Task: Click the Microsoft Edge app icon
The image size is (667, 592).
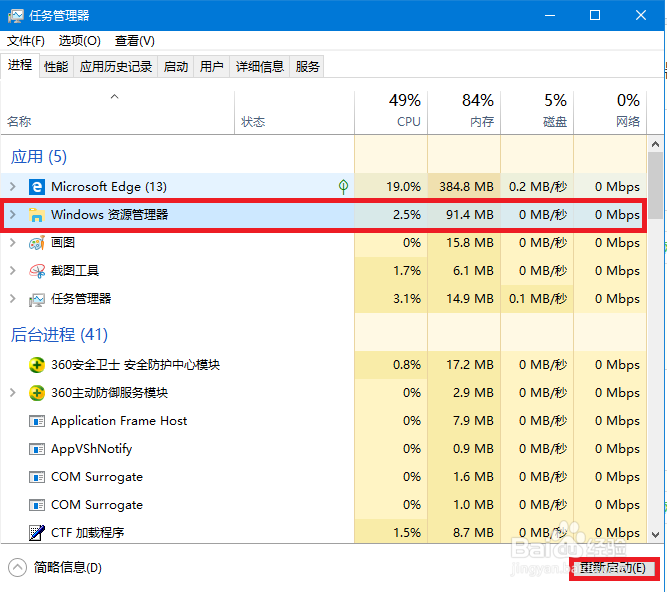Action: click(37, 187)
